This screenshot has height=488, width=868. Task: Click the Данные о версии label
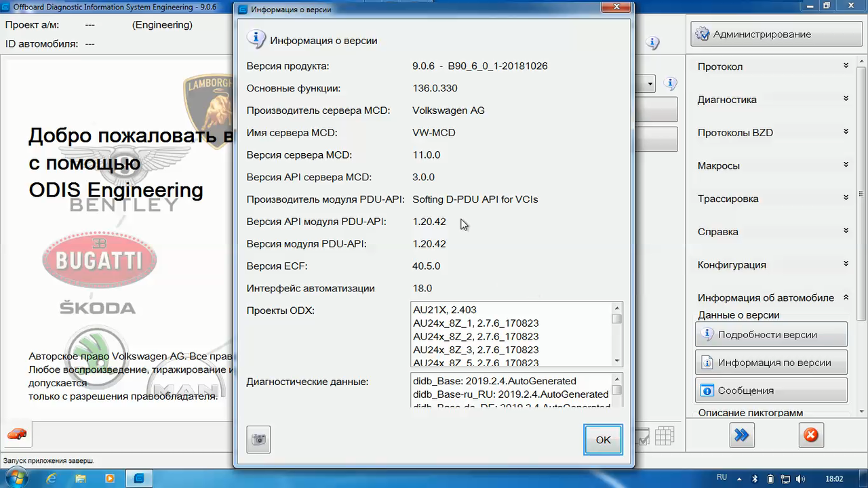tap(738, 315)
